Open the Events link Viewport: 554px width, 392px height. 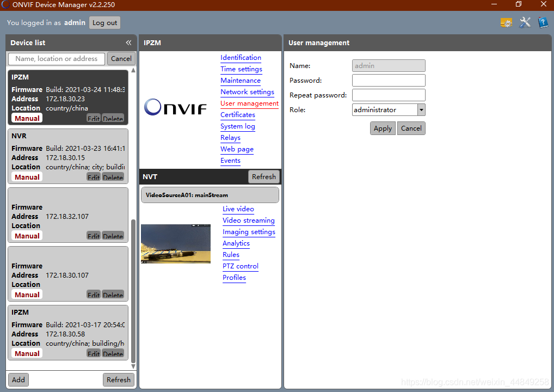coord(230,161)
